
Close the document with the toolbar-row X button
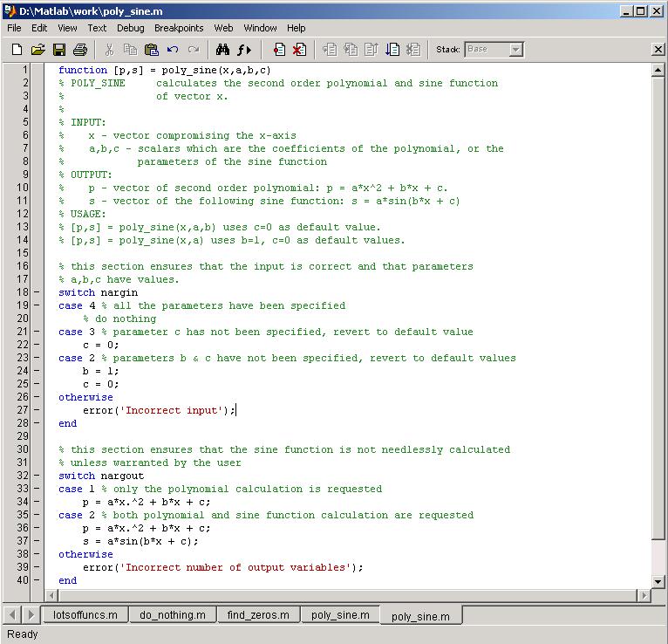pos(658,50)
